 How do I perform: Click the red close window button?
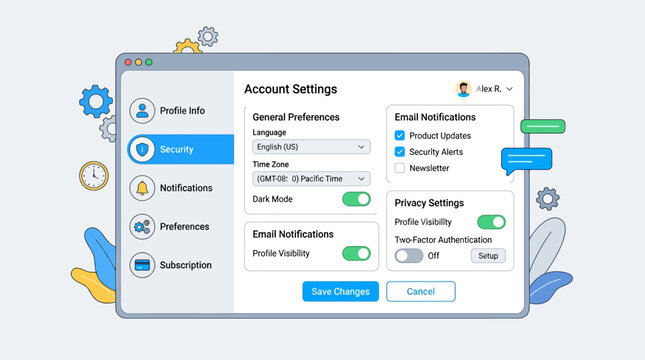(128, 62)
